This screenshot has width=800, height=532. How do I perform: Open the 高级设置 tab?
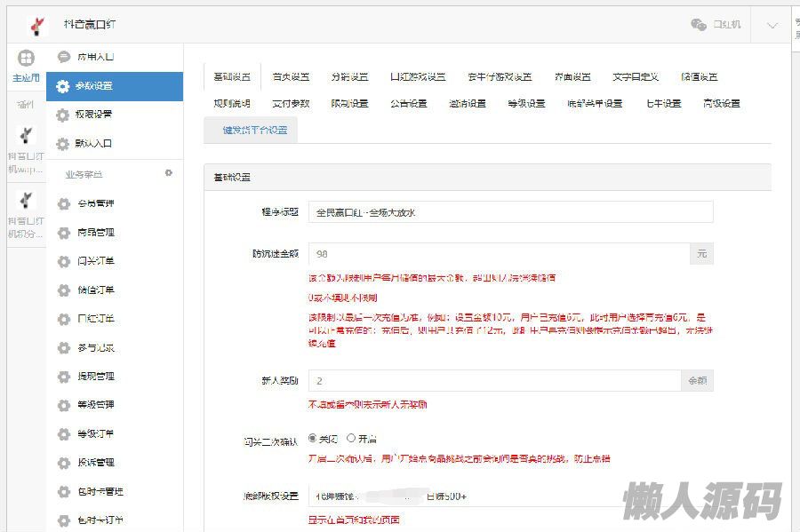click(x=721, y=104)
